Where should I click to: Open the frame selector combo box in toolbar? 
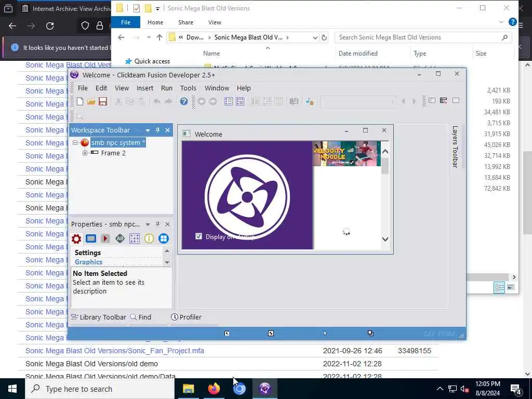click(358, 101)
